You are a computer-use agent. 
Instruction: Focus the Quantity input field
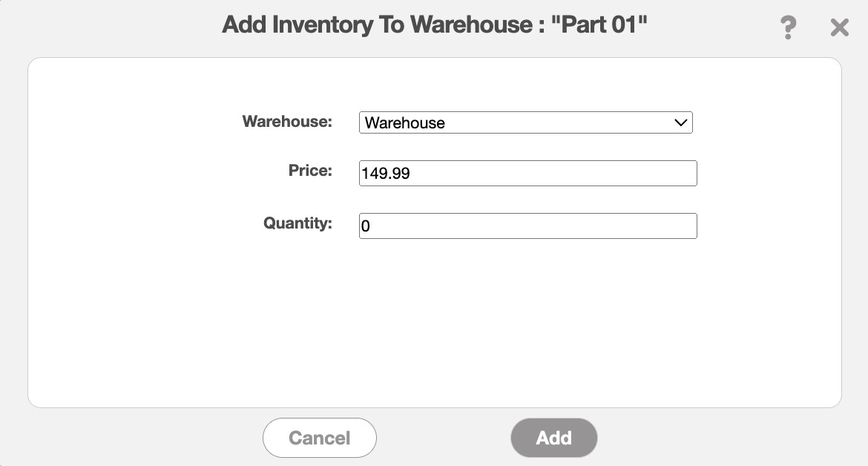click(x=527, y=226)
